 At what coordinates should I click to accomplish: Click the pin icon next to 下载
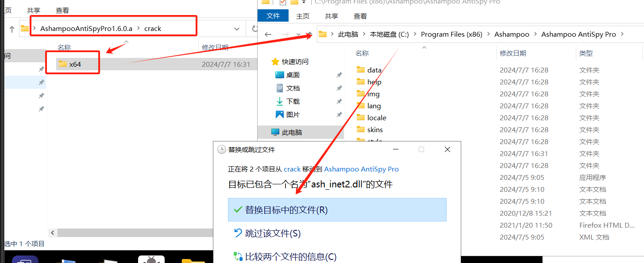click(x=339, y=102)
